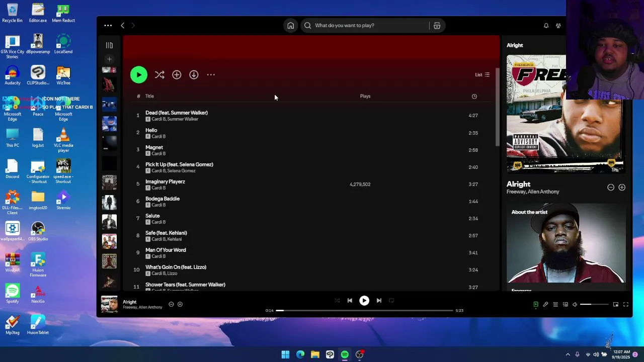Screen dimensions: 644x362
Task: Click the white play button in player bar
Action: click(364, 301)
